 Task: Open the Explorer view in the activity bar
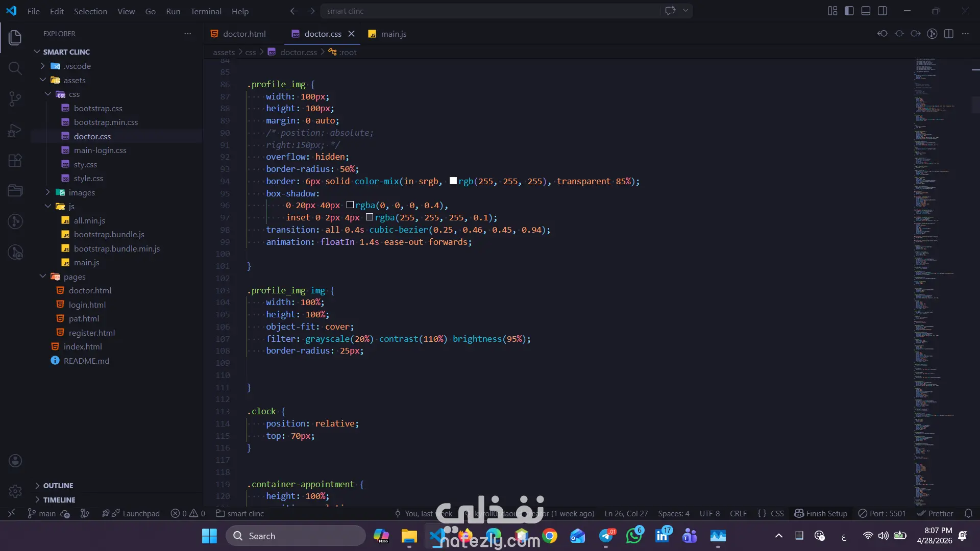15,37
